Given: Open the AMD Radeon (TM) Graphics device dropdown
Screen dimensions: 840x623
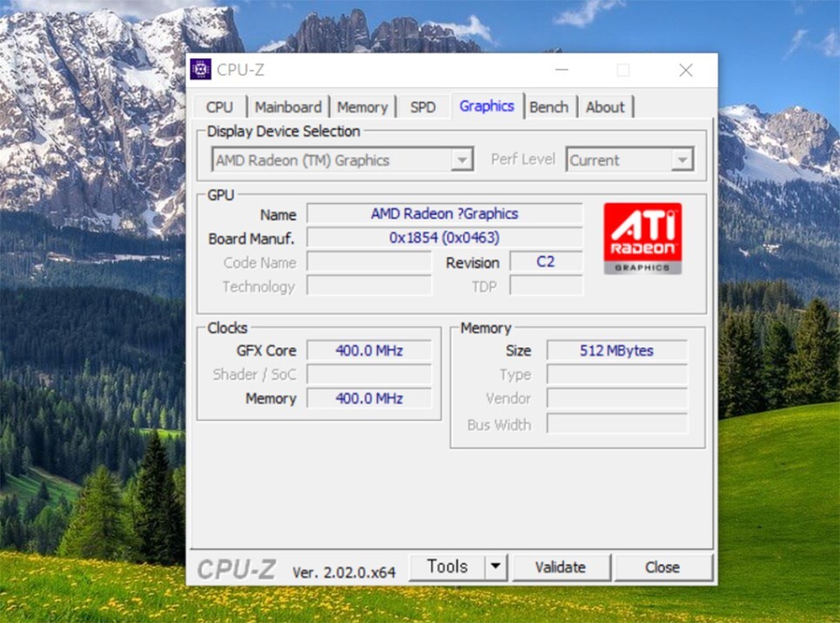Looking at the screenshot, I should point(343,160).
